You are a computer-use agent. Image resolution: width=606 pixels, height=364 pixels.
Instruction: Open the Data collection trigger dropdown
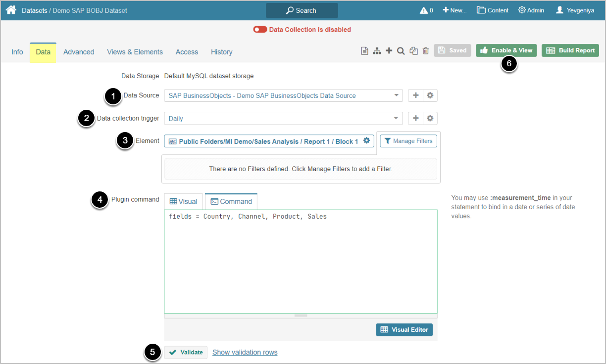(x=396, y=118)
